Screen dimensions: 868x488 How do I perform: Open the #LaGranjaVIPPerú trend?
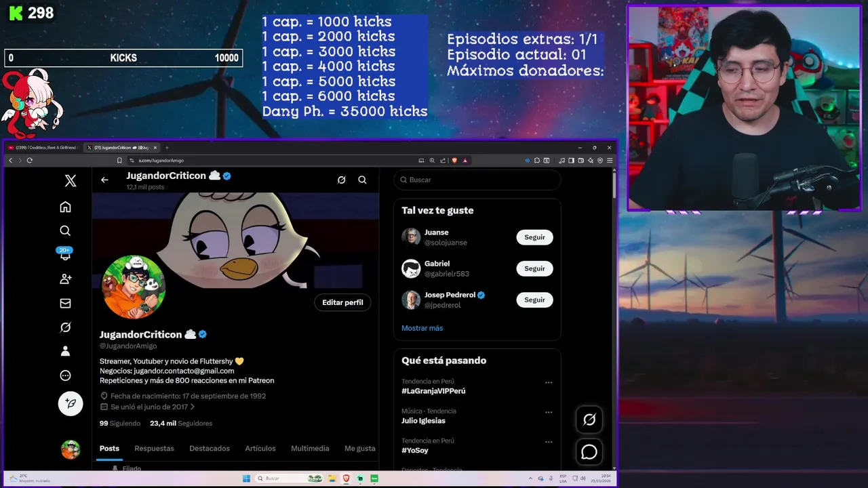click(x=433, y=391)
